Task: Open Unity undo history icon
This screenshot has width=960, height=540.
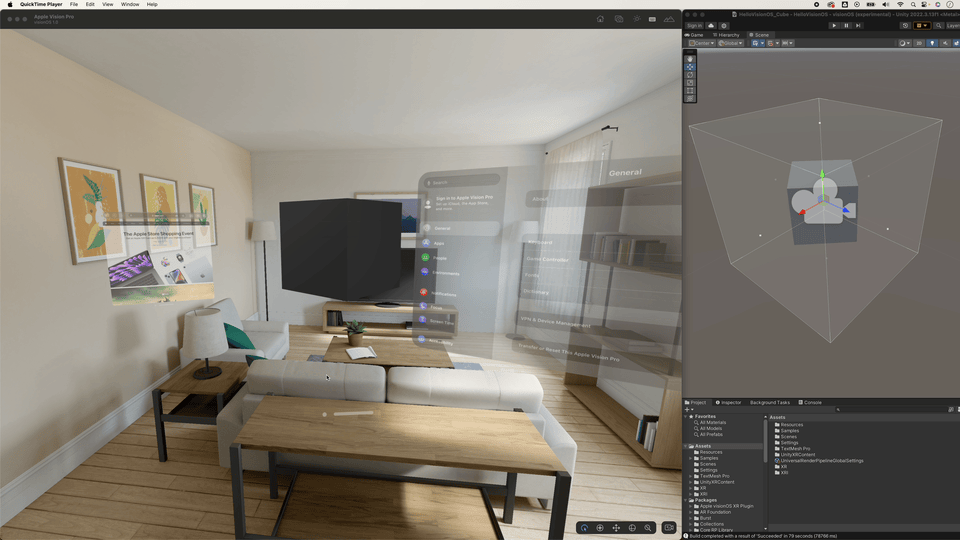Action: coord(905,26)
